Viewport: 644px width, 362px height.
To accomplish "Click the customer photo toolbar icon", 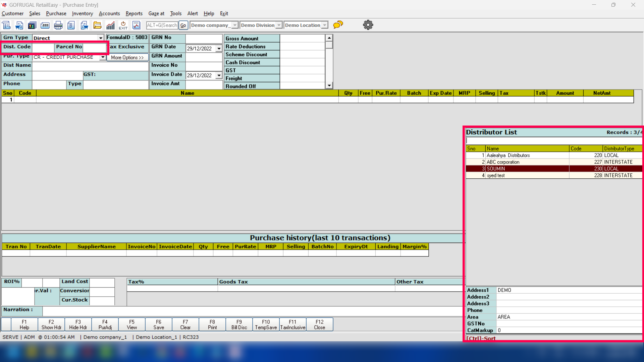I will point(32,25).
